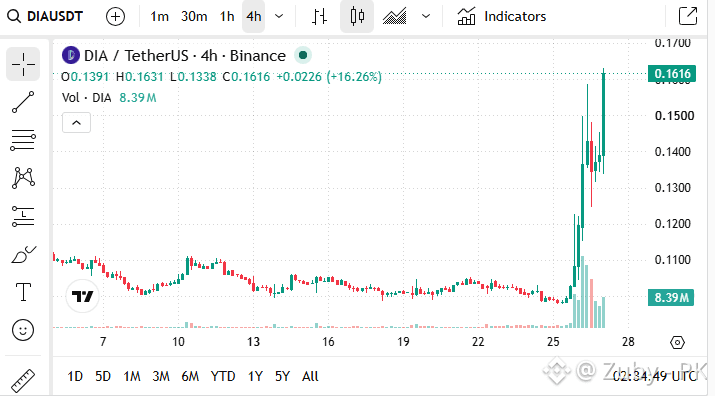Select the Fib Retracement tool
Screen dimensions: 715x396
(23, 140)
